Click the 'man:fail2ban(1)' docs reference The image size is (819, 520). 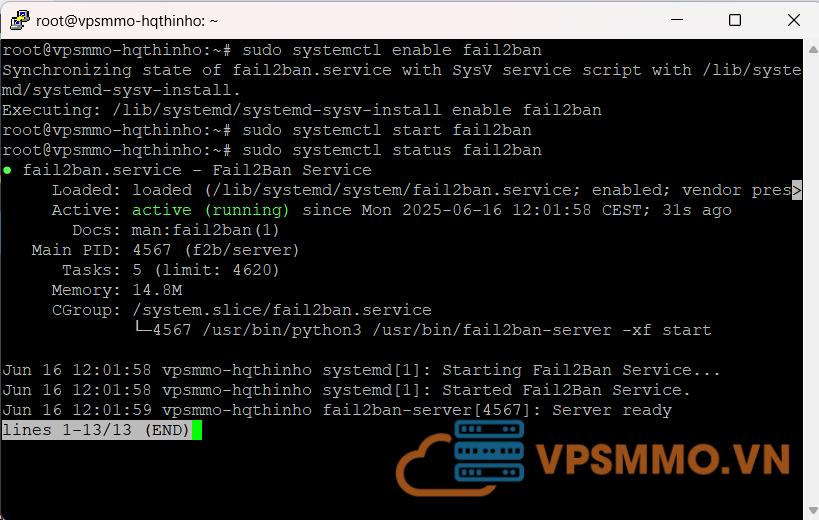[205, 230]
